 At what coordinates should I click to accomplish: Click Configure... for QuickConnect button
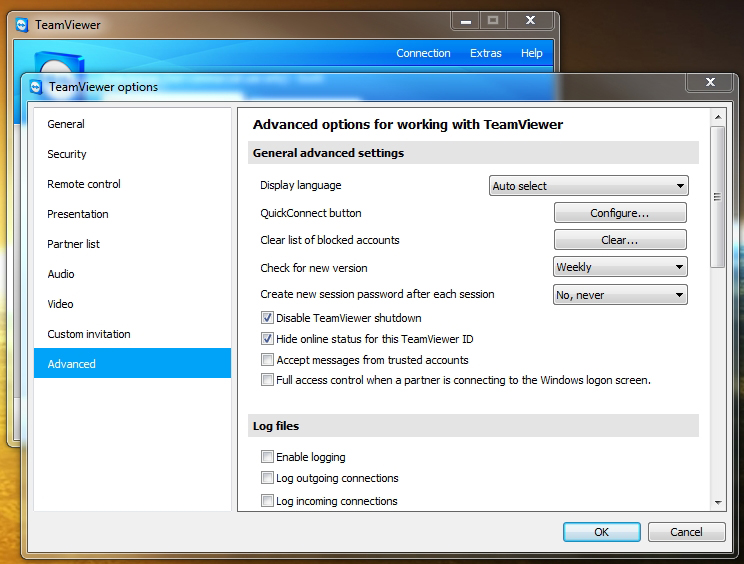tap(620, 213)
